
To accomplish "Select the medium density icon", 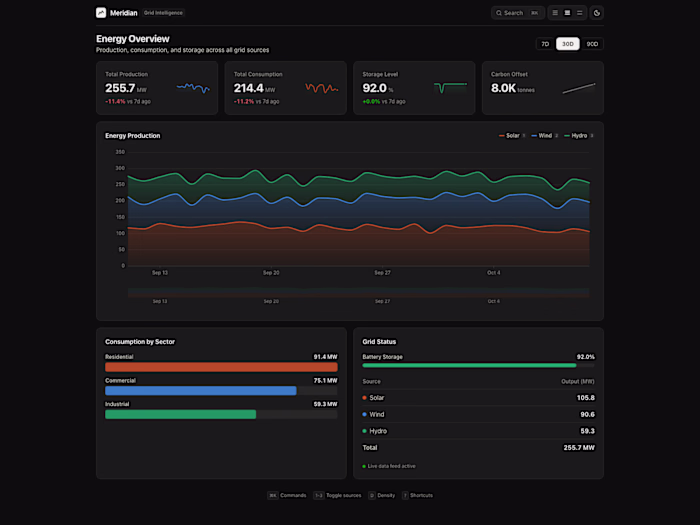I will pyautogui.click(x=567, y=13).
